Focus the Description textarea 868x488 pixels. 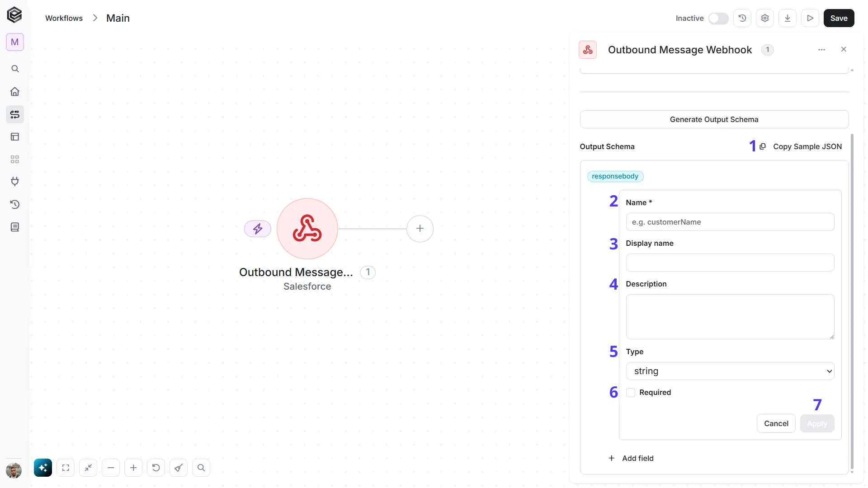tap(730, 317)
